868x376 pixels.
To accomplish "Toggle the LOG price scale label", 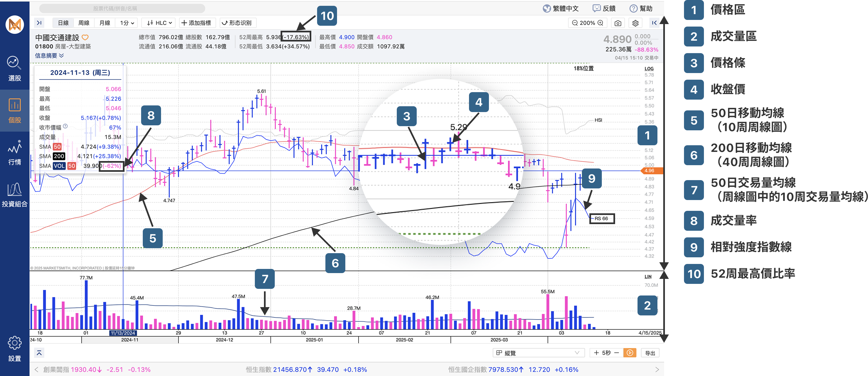I will click(x=649, y=69).
